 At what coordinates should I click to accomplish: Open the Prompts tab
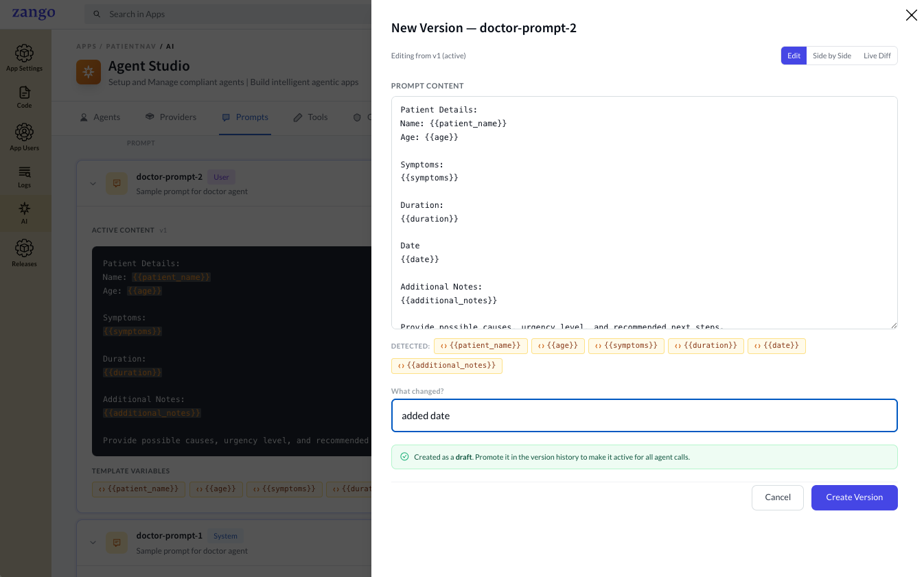point(245,117)
